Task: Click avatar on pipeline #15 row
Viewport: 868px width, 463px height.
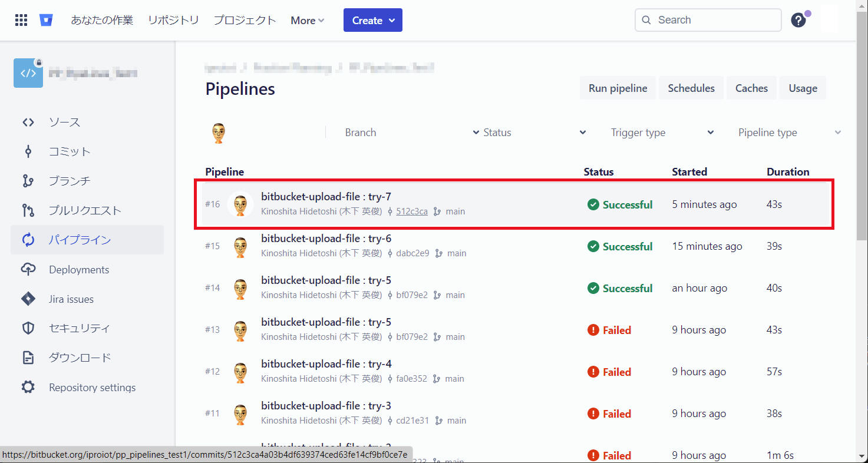Action: (240, 246)
